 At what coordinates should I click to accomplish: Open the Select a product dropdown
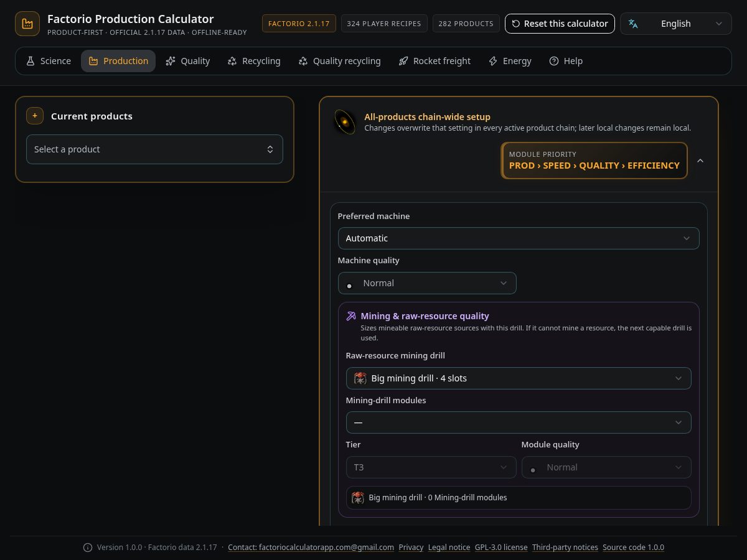(154, 149)
